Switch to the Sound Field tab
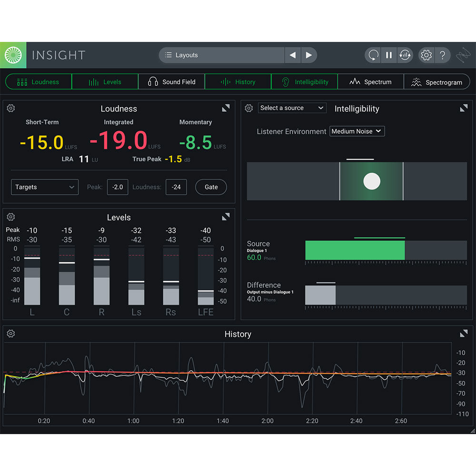 pos(171,81)
